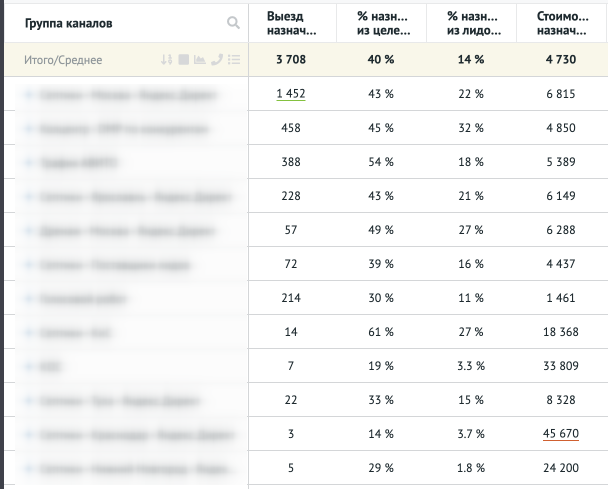Expand the row with cost 33 809
This screenshot has height=489, width=608.
pos(28,367)
